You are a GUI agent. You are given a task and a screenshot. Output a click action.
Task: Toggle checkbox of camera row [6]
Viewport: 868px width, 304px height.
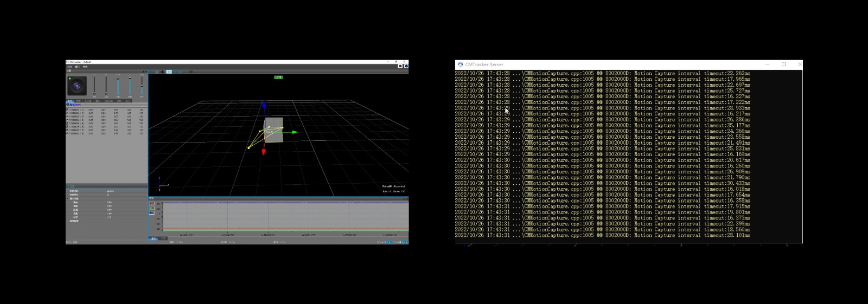coord(67,127)
